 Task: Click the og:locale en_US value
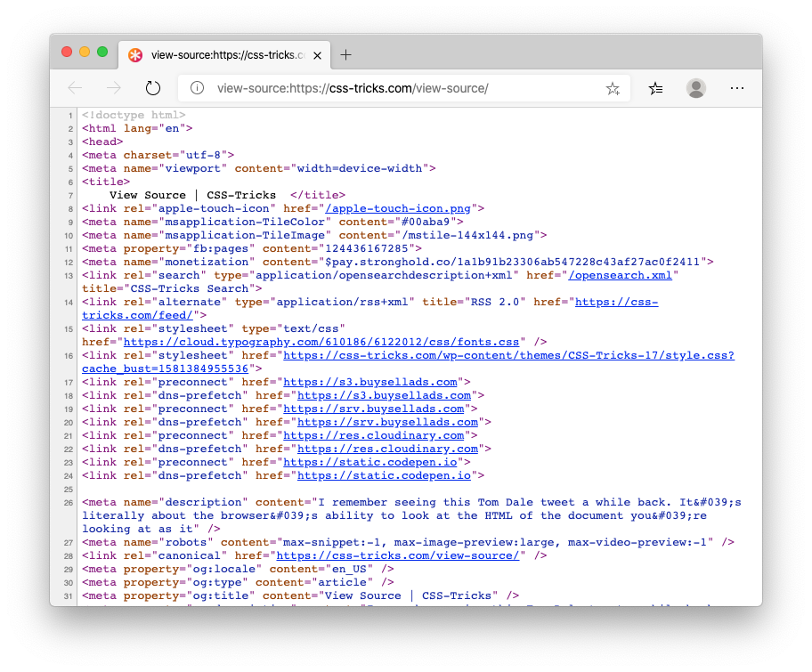[x=349, y=570]
